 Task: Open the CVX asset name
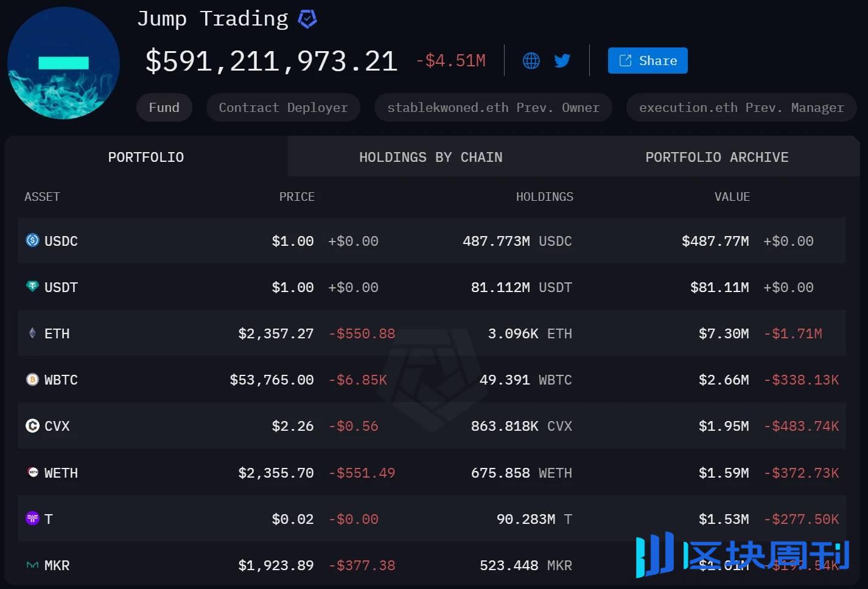[x=57, y=426]
